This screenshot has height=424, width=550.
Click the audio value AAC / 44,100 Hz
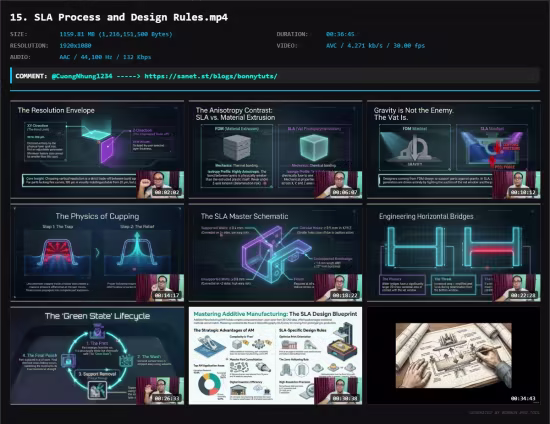pos(105,57)
